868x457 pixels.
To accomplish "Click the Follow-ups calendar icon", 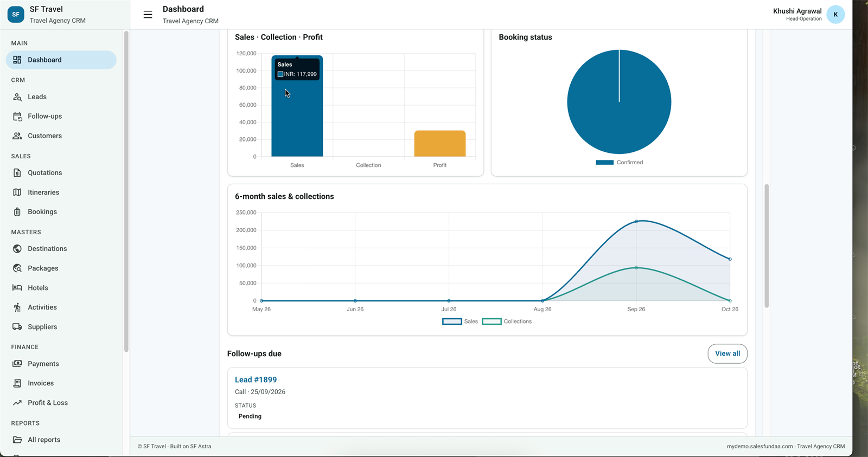I will click(x=17, y=117).
